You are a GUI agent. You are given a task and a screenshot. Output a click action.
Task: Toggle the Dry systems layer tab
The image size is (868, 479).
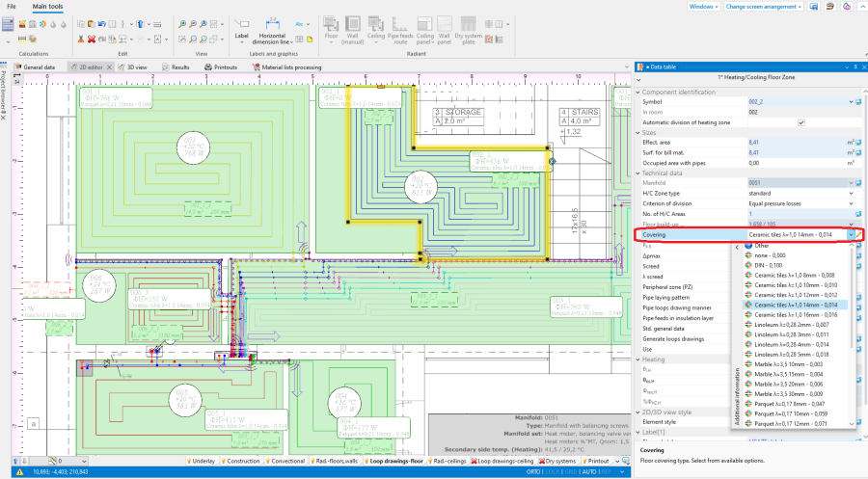(557, 461)
